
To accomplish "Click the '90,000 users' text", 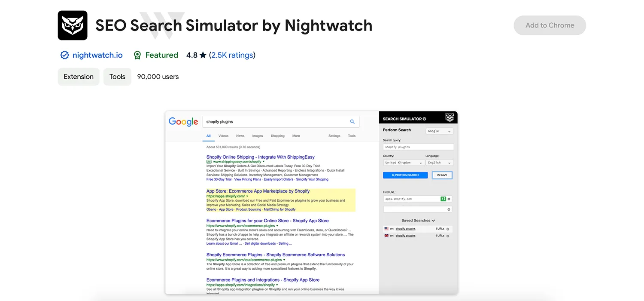I will 158,77.
